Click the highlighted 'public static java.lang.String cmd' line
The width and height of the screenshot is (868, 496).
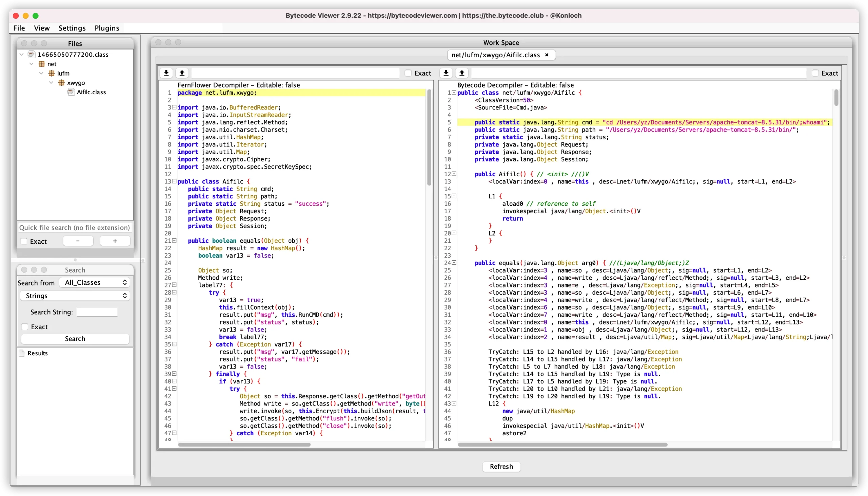(x=645, y=122)
